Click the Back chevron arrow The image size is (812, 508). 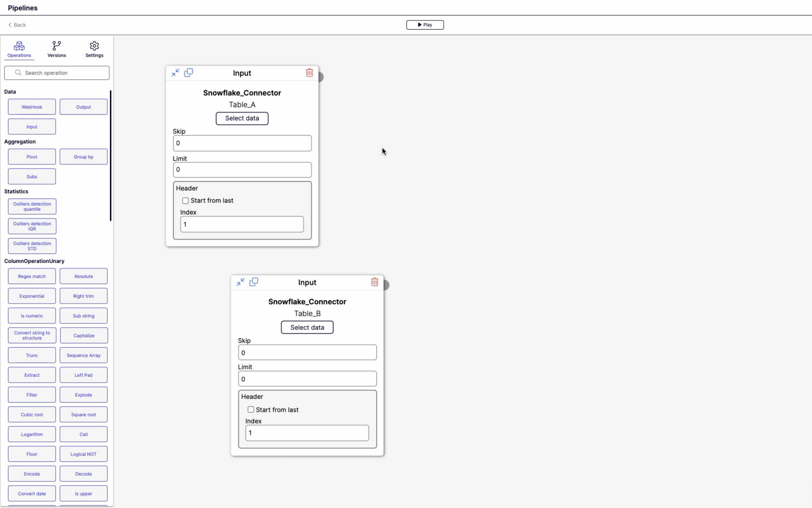click(x=10, y=25)
